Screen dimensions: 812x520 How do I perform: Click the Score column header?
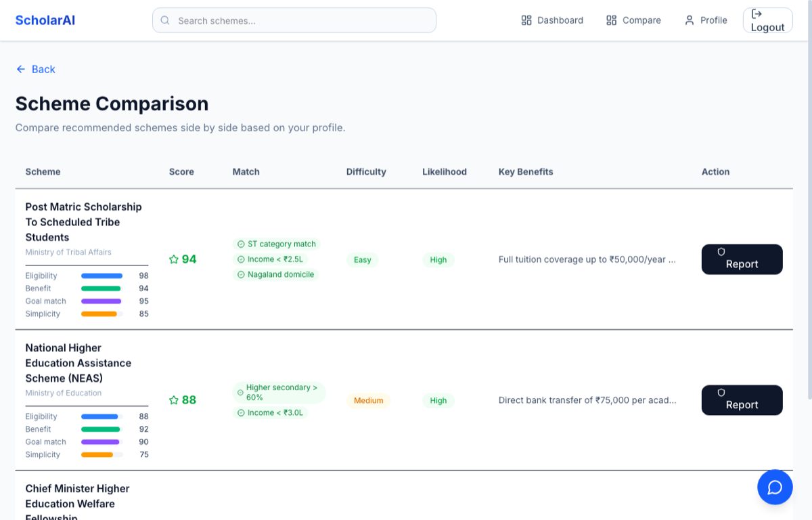181,172
